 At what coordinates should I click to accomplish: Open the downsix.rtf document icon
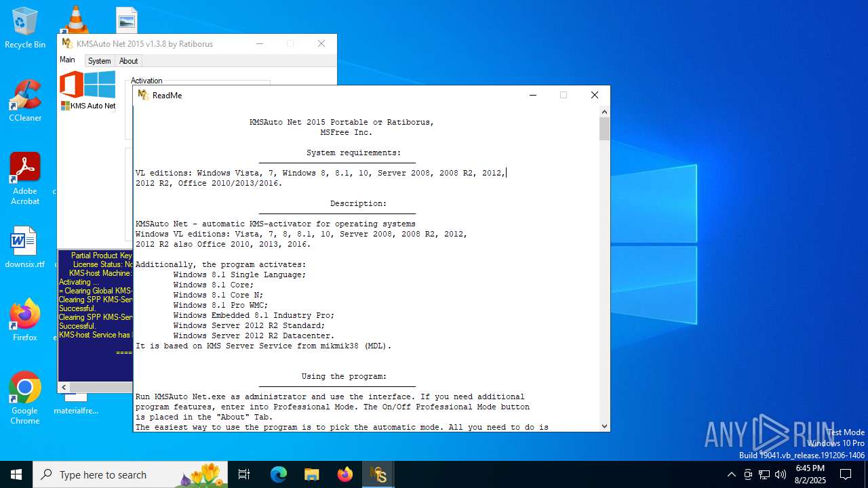pyautogui.click(x=25, y=247)
